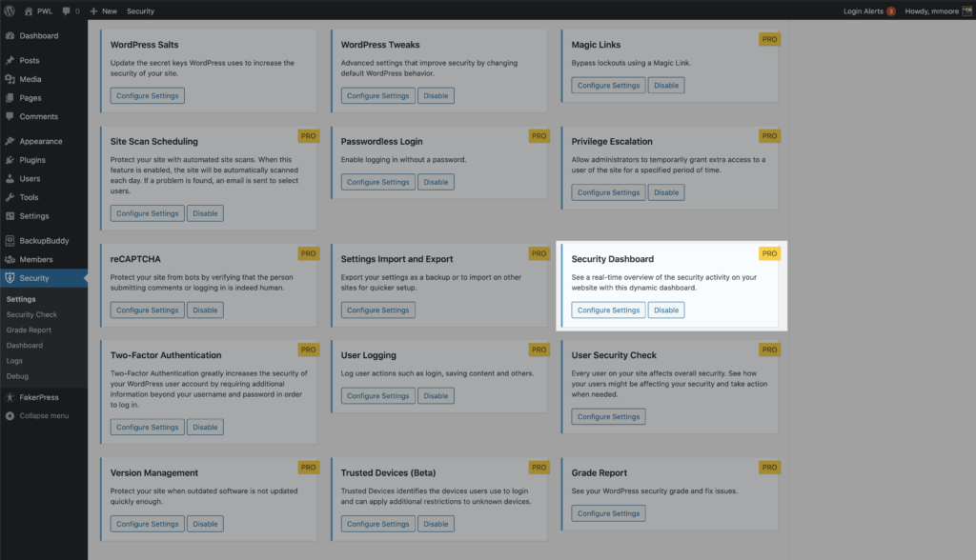Select the Security Settings submenu item

tap(21, 299)
